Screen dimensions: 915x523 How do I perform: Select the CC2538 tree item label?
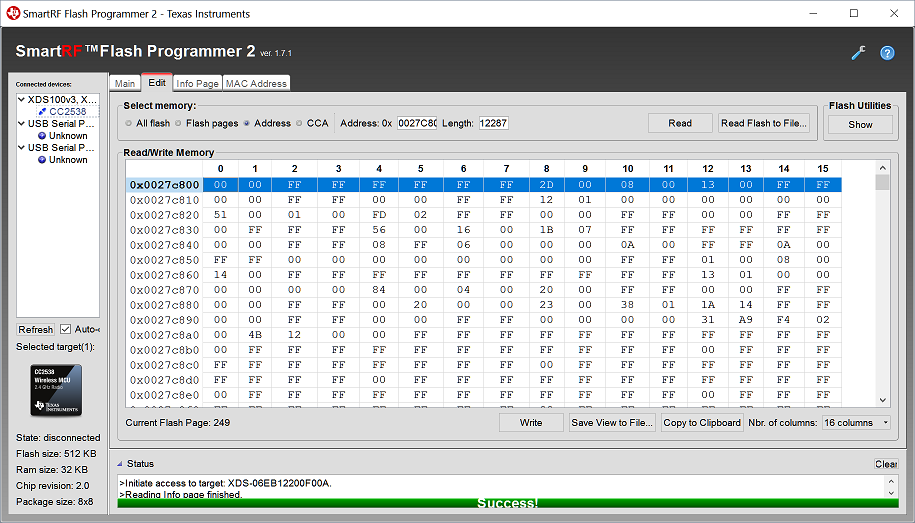pos(68,111)
